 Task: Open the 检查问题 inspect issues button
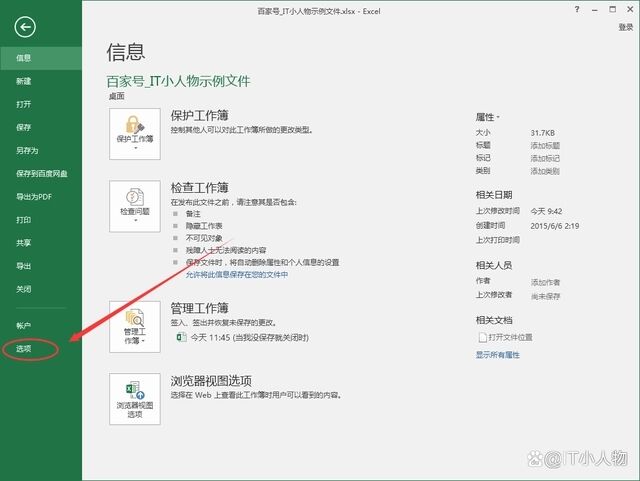(x=135, y=206)
